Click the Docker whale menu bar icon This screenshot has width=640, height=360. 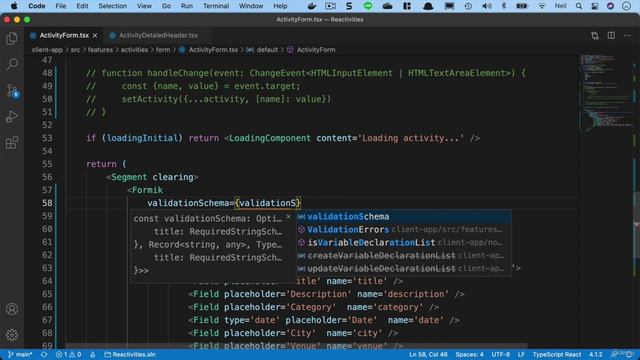pyautogui.click(x=312, y=6)
